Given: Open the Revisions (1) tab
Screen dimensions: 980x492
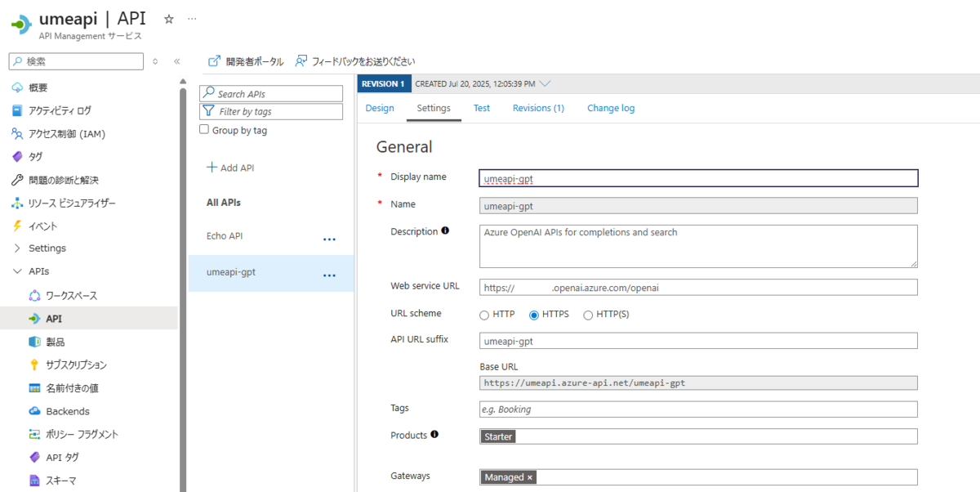Looking at the screenshot, I should pos(538,108).
